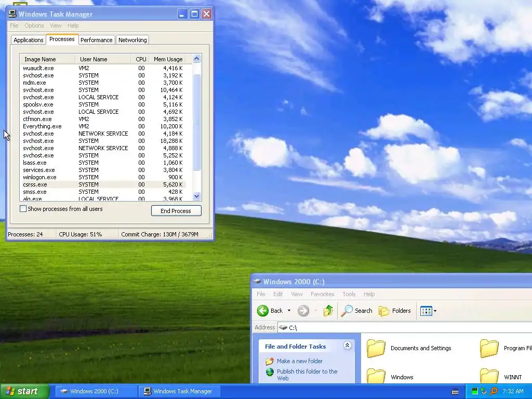Click the Make a new folder link
This screenshot has width=532, height=399.
pyautogui.click(x=300, y=361)
